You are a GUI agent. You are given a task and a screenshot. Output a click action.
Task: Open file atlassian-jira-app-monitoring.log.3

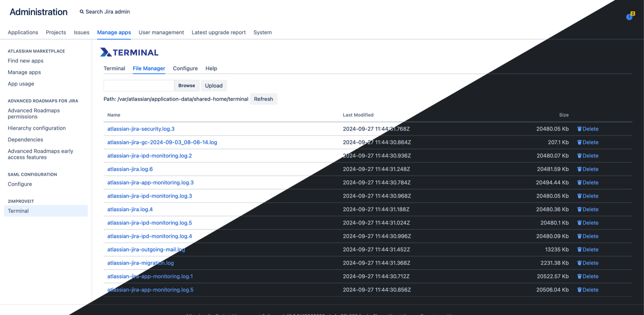click(150, 182)
